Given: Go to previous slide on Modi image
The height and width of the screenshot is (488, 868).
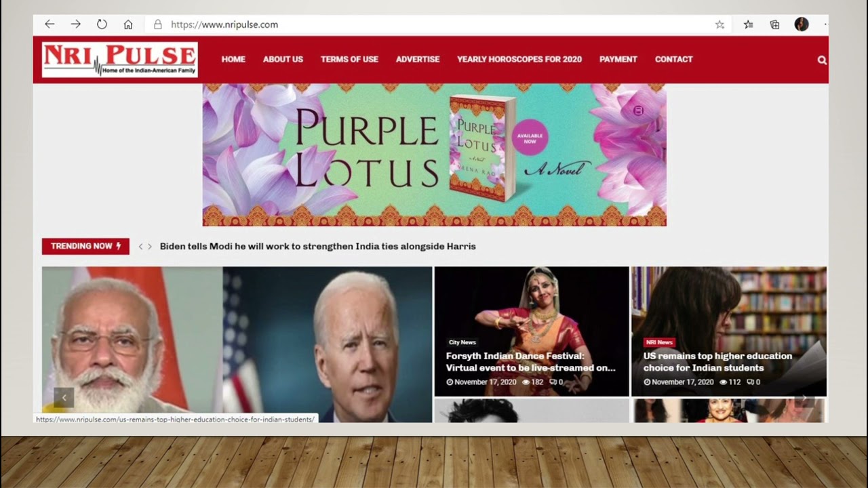Looking at the screenshot, I should pyautogui.click(x=64, y=398).
